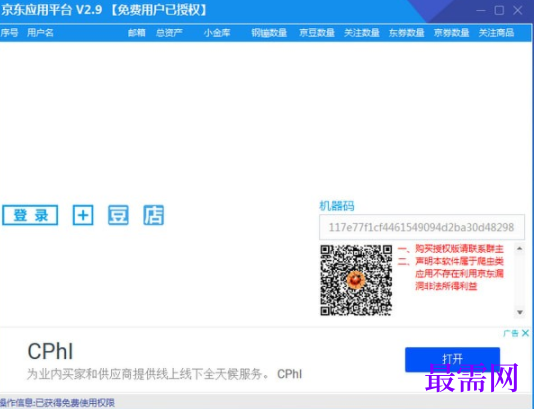
Task: Click the 京券数量 column header
Action: (x=451, y=33)
